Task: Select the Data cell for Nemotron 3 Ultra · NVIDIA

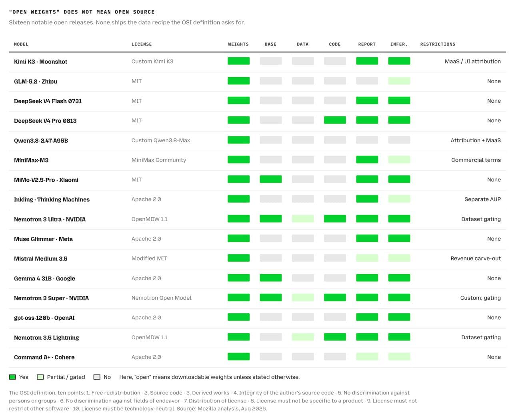Action: tap(303, 219)
